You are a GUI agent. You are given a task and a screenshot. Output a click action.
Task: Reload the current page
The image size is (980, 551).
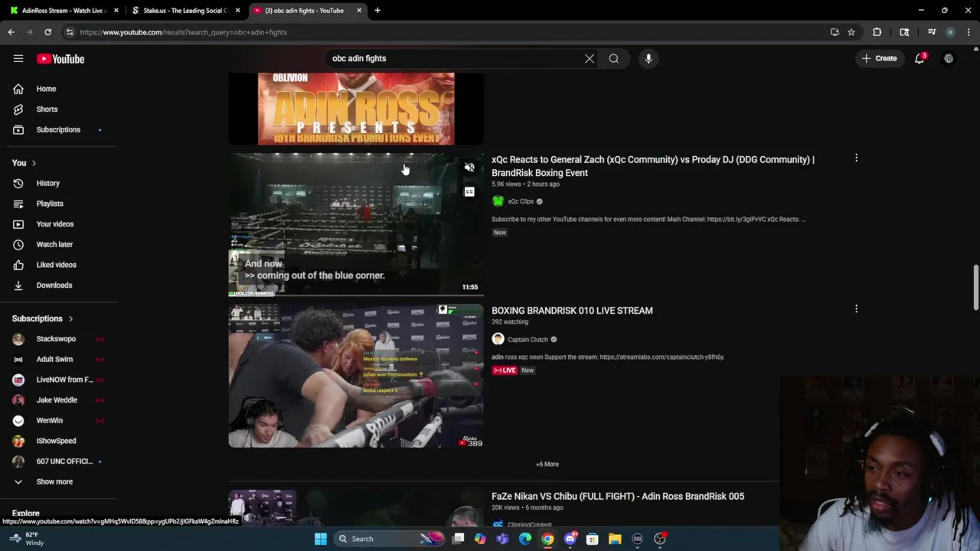(x=47, y=32)
